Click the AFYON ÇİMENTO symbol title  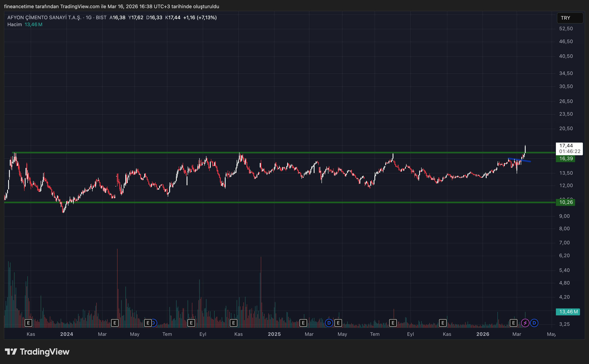click(x=45, y=18)
